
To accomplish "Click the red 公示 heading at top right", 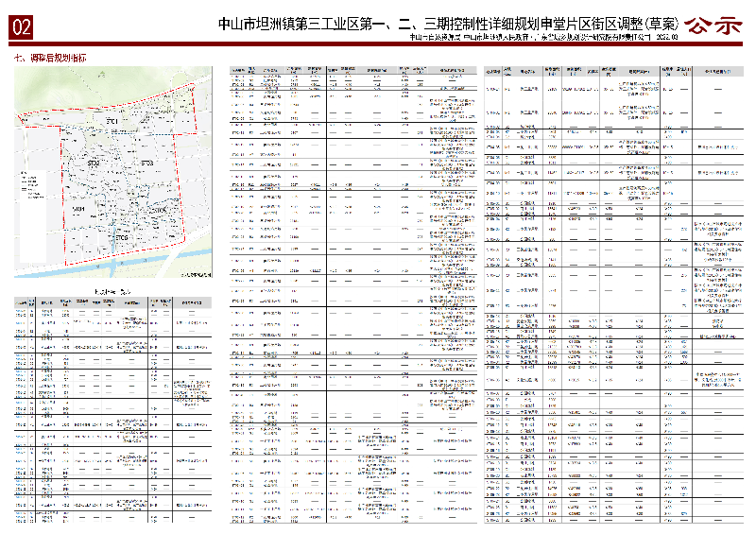I will (713, 26).
